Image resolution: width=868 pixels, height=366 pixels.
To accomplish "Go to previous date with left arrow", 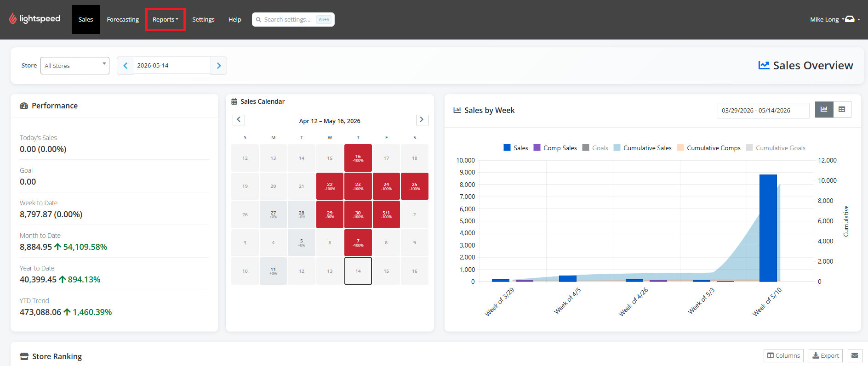I will (x=125, y=66).
